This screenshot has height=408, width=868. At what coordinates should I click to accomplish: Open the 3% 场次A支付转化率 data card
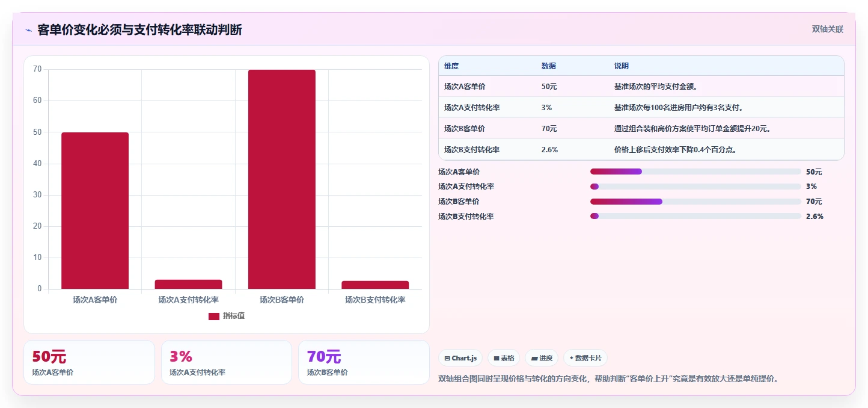pyautogui.click(x=227, y=362)
